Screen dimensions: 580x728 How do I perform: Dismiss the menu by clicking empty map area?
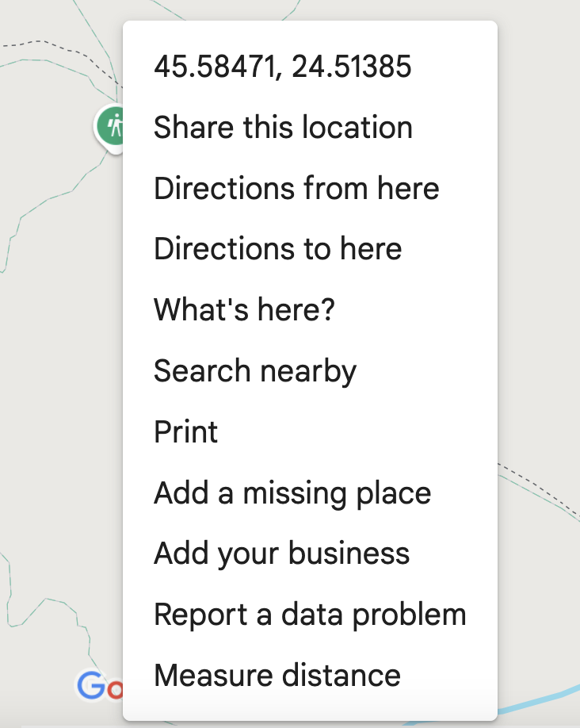(539, 238)
